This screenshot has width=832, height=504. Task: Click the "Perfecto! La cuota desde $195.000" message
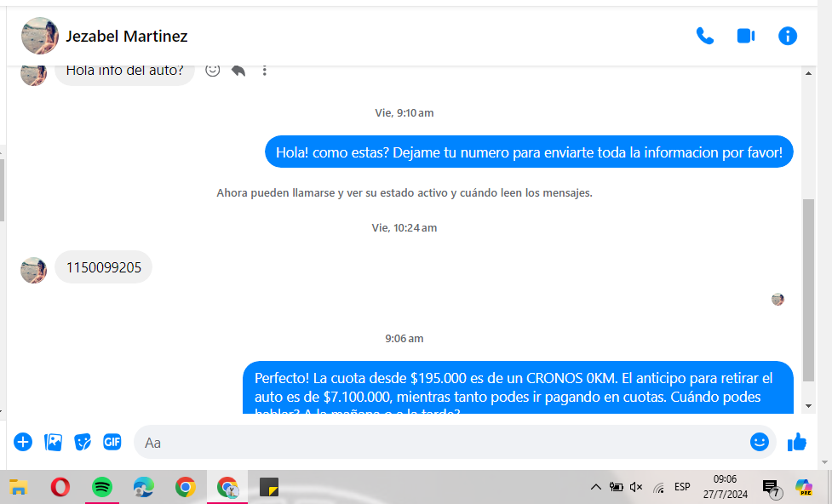click(518, 388)
